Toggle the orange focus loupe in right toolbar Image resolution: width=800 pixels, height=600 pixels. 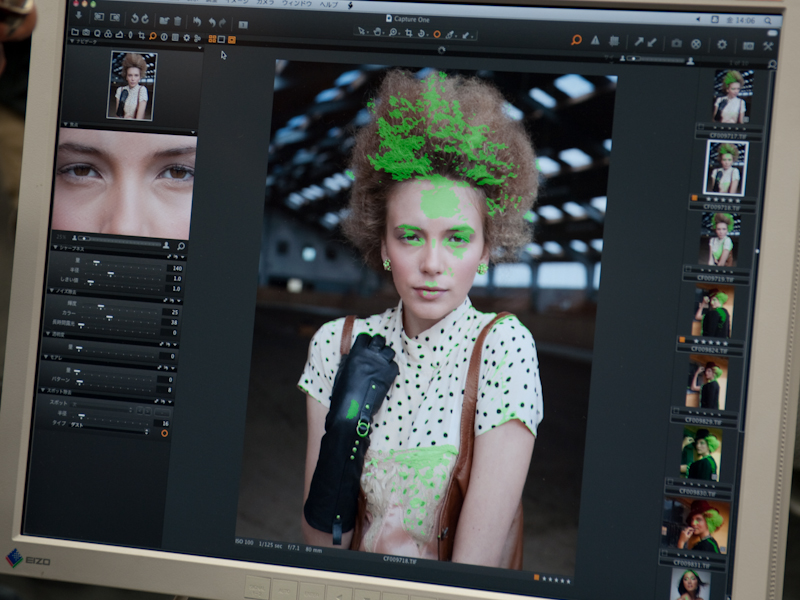(577, 40)
